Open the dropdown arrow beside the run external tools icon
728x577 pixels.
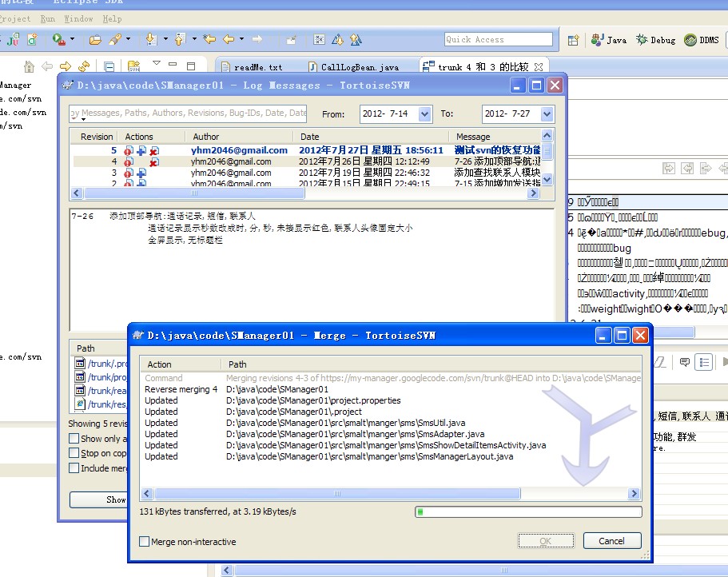pos(72,39)
